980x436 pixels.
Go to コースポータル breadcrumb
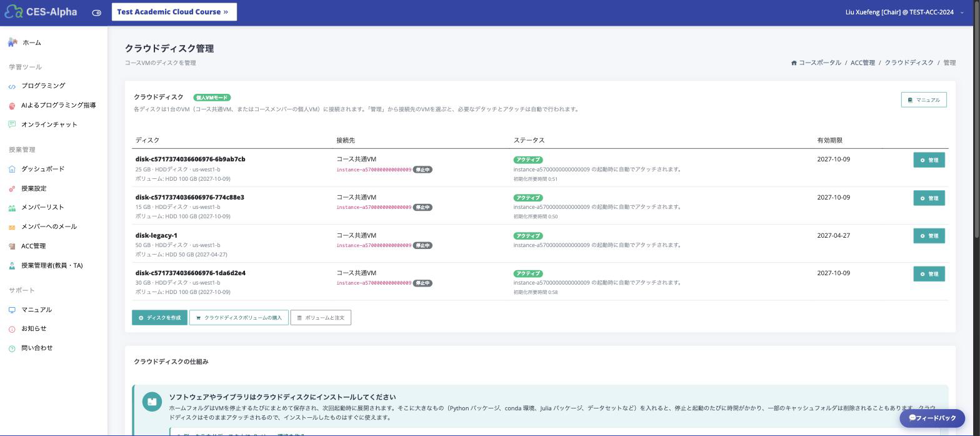coord(819,63)
